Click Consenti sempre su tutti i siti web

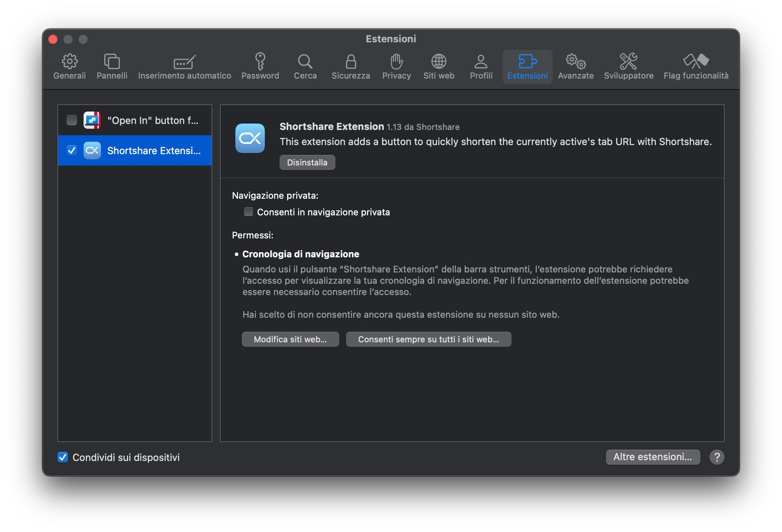point(428,339)
